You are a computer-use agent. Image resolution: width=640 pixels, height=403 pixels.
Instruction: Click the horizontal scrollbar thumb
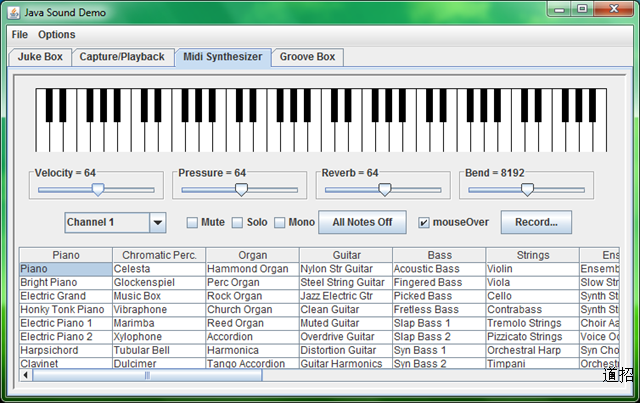click(147, 375)
